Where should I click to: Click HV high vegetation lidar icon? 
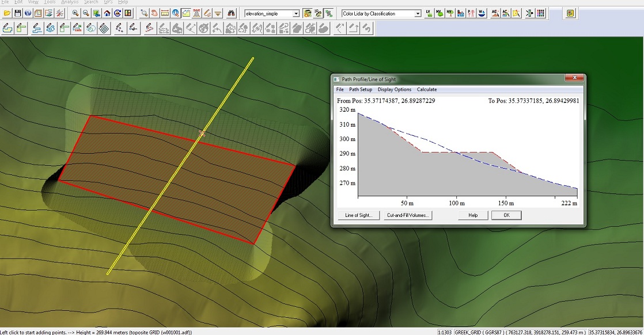(x=450, y=13)
